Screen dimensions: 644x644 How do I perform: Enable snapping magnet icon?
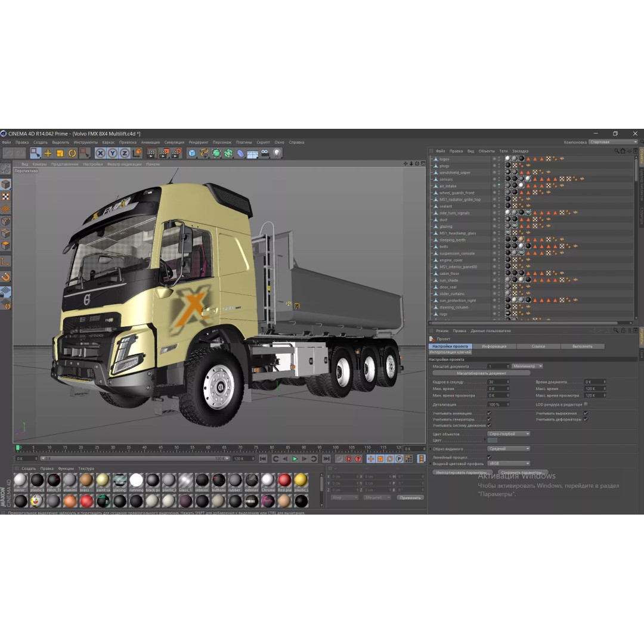coord(5,277)
